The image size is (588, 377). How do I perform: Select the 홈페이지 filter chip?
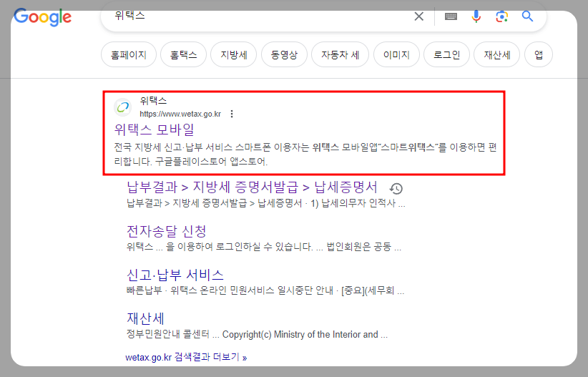[129, 55]
